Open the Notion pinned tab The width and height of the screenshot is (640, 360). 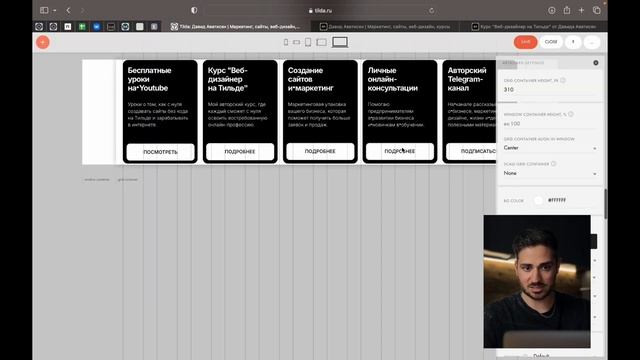pyautogui.click(x=68, y=27)
